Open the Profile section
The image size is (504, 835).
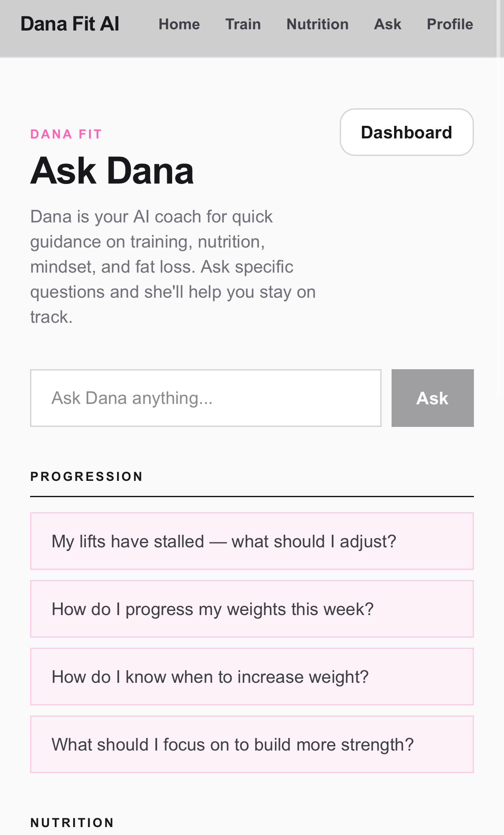coord(450,24)
